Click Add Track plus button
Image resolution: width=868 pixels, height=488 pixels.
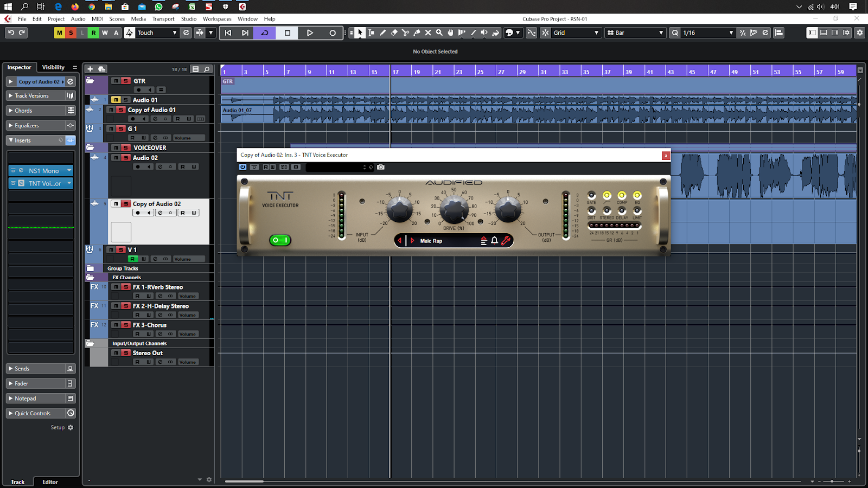tap(90, 69)
